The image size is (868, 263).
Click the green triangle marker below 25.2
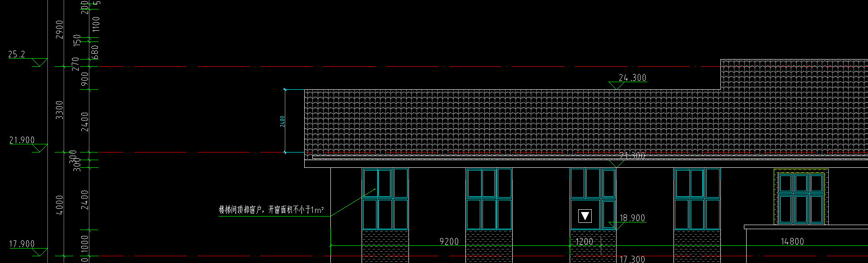[40, 62]
